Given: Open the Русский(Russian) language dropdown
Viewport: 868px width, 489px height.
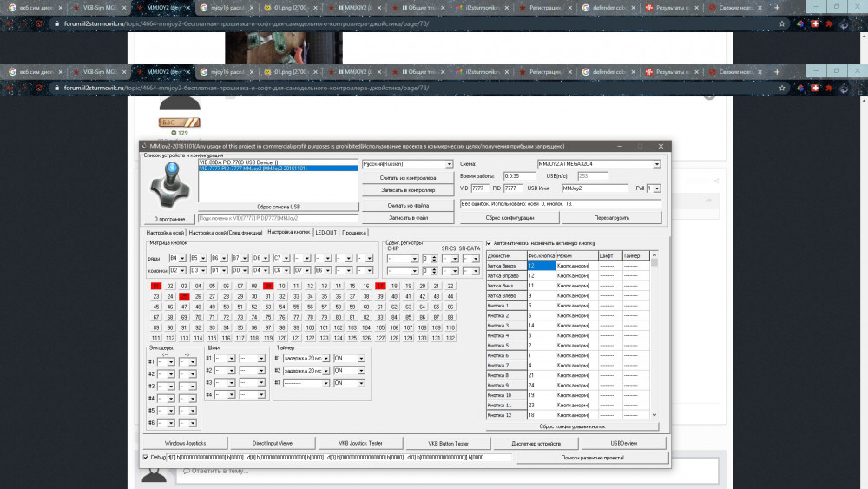Looking at the screenshot, I should coord(449,164).
